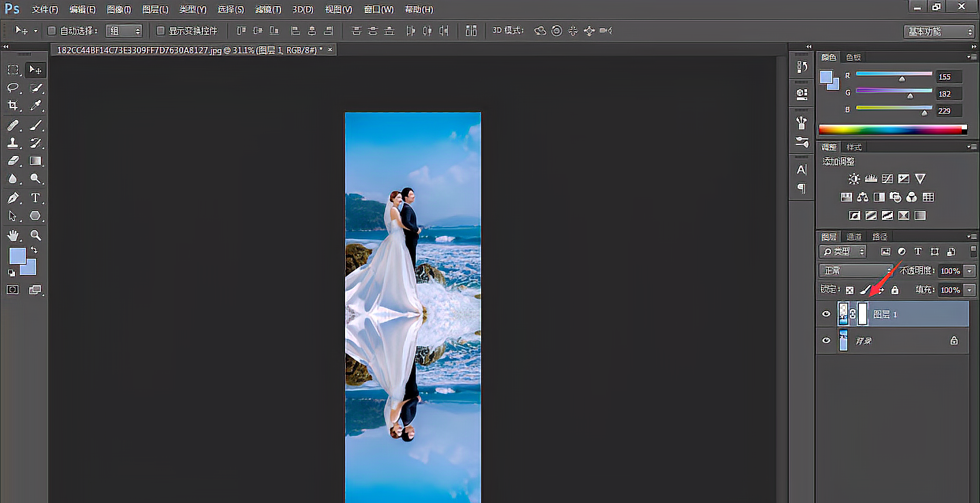Open the layer blend mode 正常 dropdown
The height and width of the screenshot is (503, 980).
click(856, 271)
